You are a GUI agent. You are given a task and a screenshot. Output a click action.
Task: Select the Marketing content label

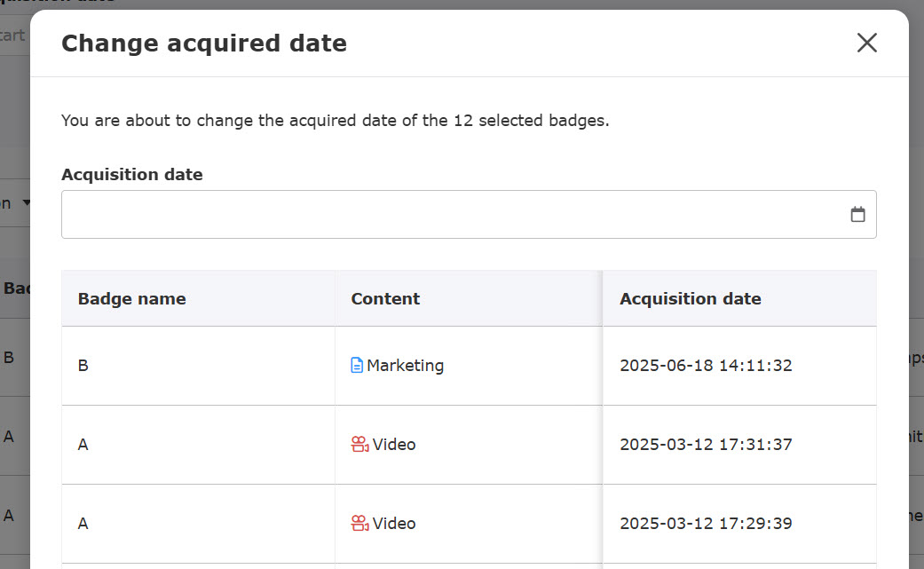coord(405,365)
